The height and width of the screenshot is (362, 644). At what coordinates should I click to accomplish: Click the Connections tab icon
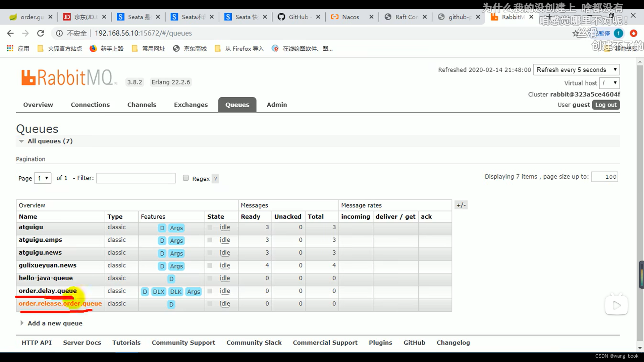coord(90,104)
